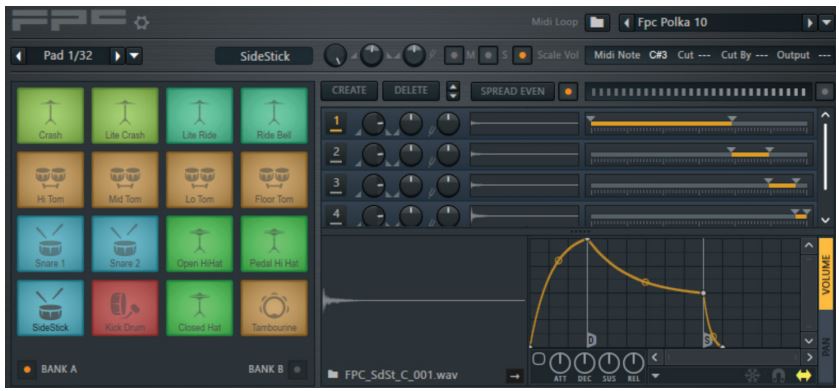The height and width of the screenshot is (391, 839).
Task: Select the Lite Ride pad
Action: point(200,116)
